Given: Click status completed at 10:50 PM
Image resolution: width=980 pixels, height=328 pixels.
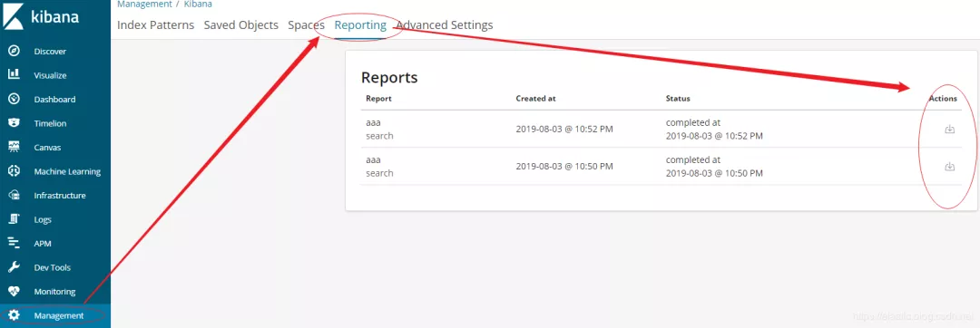Looking at the screenshot, I should [x=714, y=166].
